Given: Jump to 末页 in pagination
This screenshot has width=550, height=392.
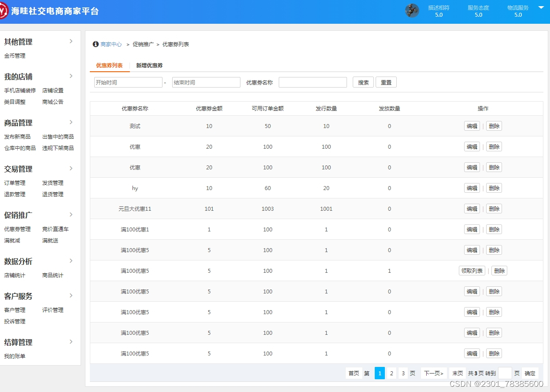Looking at the screenshot, I should click(x=458, y=373).
